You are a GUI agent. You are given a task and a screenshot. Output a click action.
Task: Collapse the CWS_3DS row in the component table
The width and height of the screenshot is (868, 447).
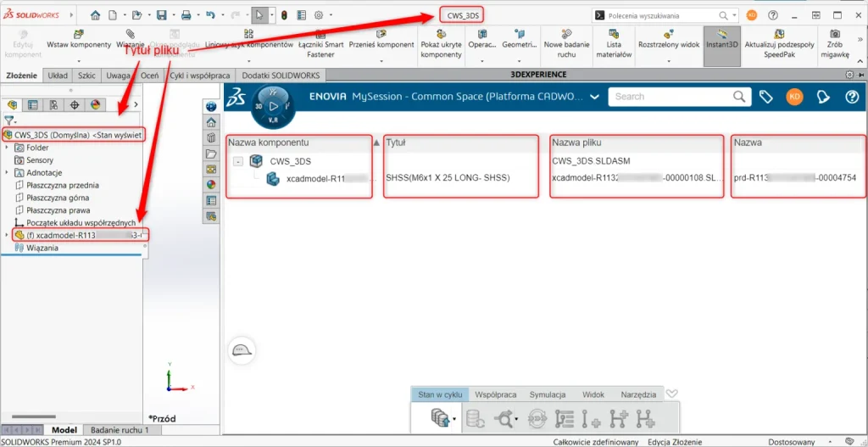(238, 161)
